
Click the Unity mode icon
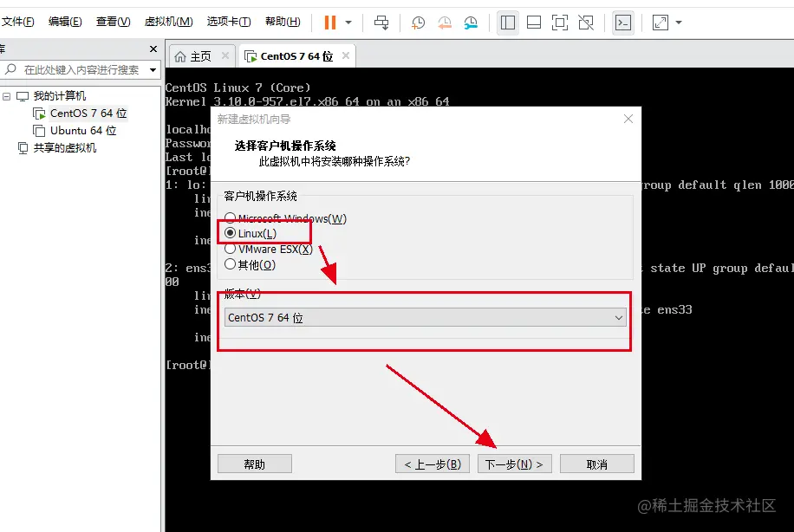586,23
